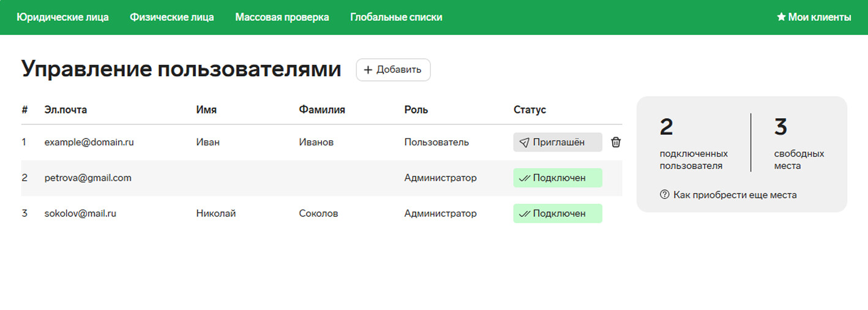The image size is (868, 310).
Task: Click the double-check icon in sokolov's status
Action: tap(524, 214)
